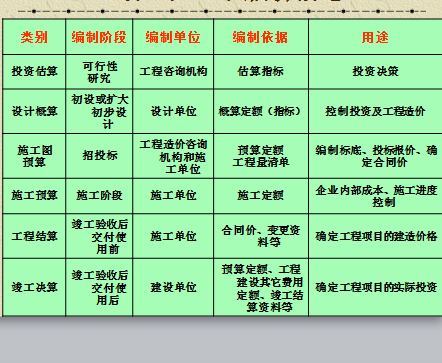
Task: Click the cell 施工预算
Action: [x=34, y=196]
